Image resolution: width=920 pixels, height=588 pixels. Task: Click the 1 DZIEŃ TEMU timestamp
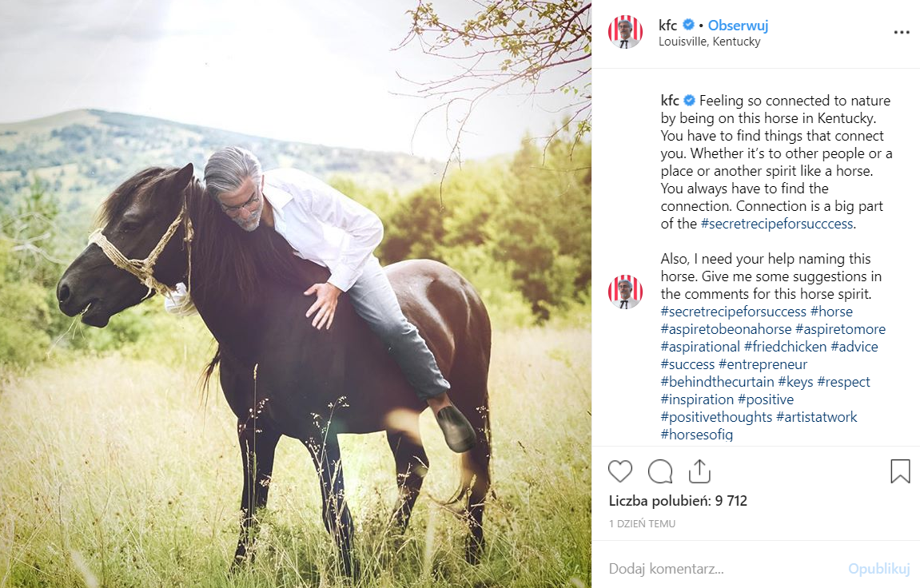point(642,523)
